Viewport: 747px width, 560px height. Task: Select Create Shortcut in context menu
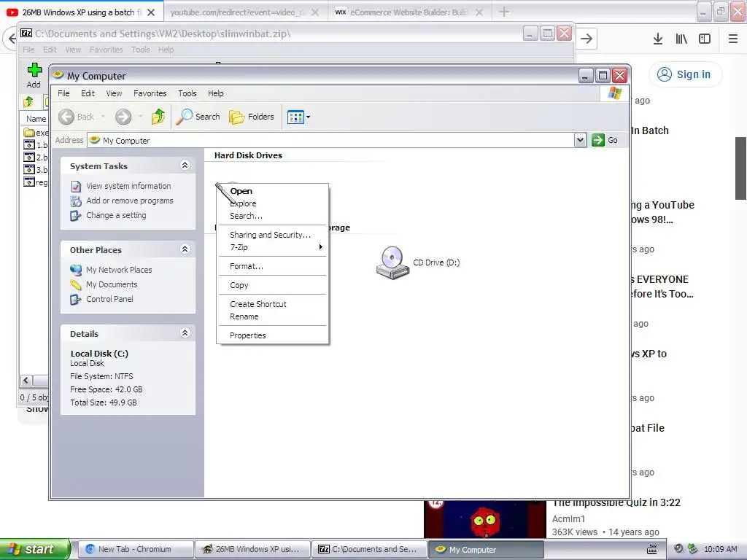tap(272, 304)
